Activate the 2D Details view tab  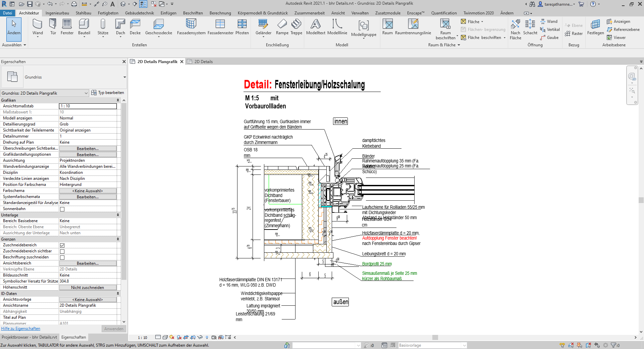click(x=203, y=61)
